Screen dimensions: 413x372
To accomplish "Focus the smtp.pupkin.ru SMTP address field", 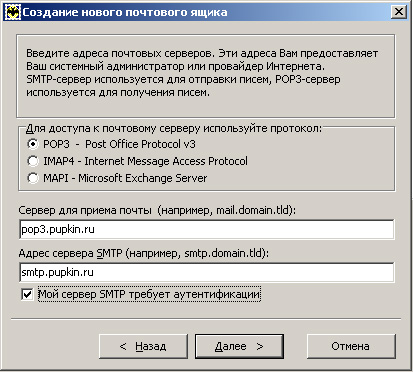I will [207, 272].
